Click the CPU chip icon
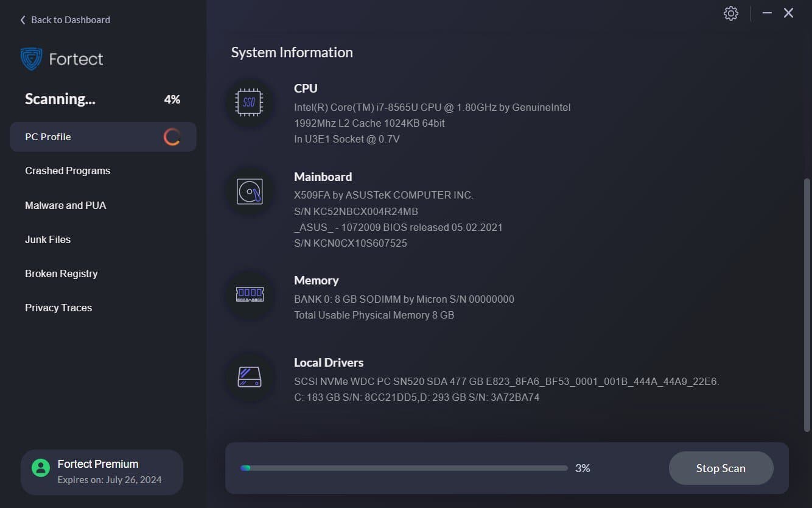The height and width of the screenshot is (508, 812). click(x=249, y=103)
